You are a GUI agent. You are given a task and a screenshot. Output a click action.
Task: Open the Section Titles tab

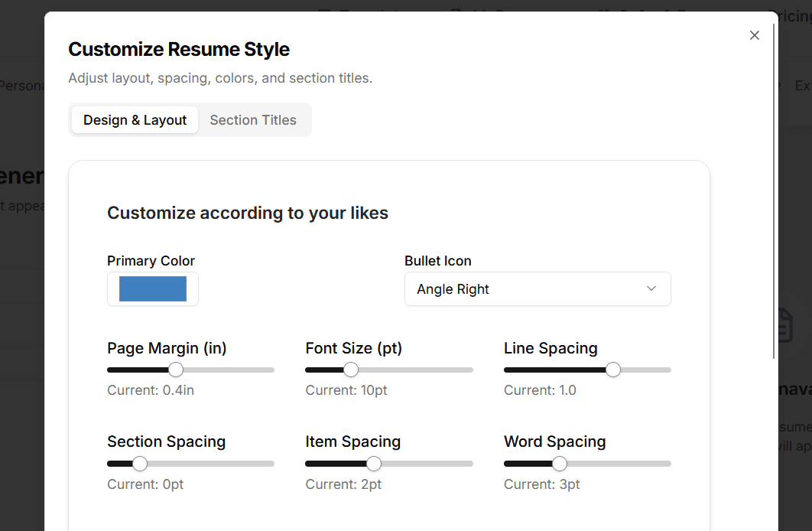pyautogui.click(x=253, y=119)
